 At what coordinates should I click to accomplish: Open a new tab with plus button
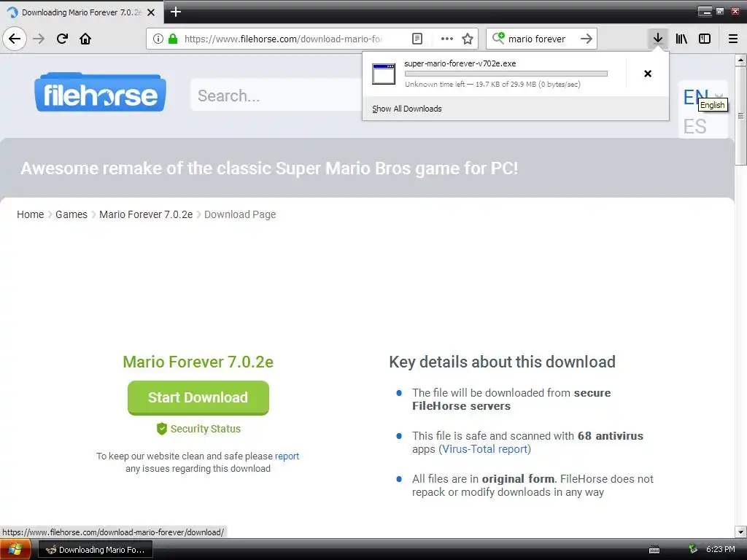coord(176,12)
